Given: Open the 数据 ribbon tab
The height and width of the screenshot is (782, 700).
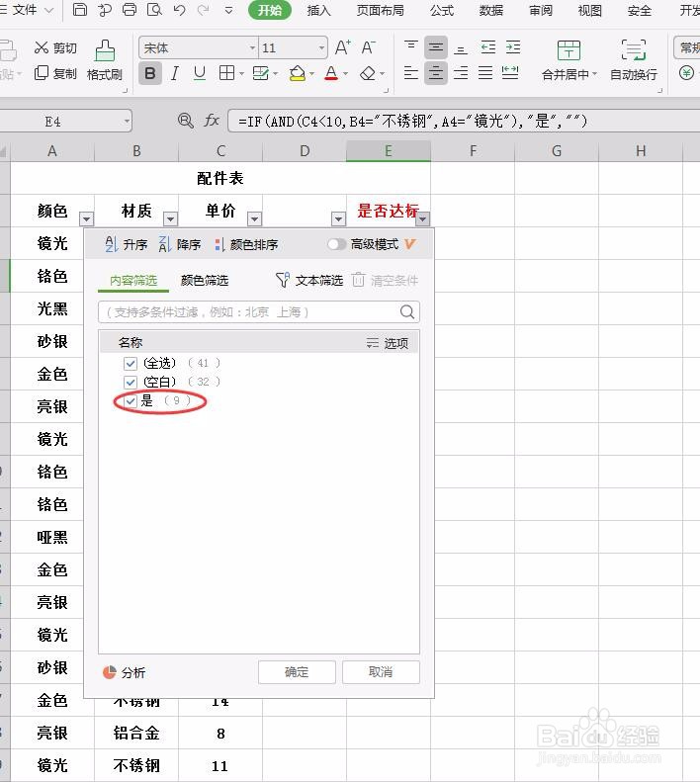Looking at the screenshot, I should [x=491, y=10].
